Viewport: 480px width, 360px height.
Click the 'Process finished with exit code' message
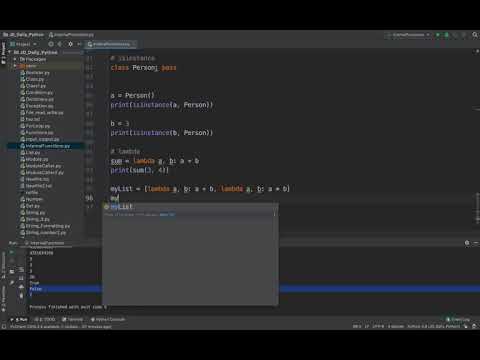[68, 307]
